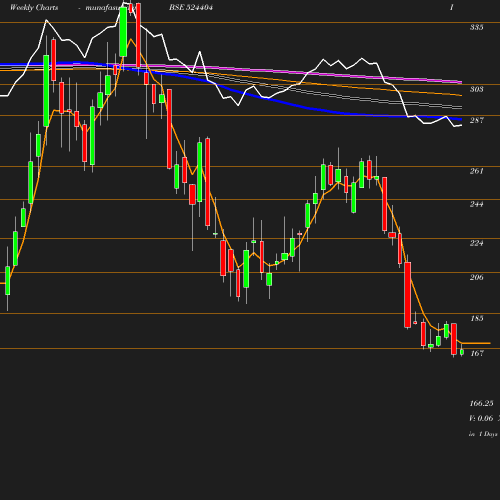
Task: Click the 167 price axis label
Action: click(x=477, y=353)
